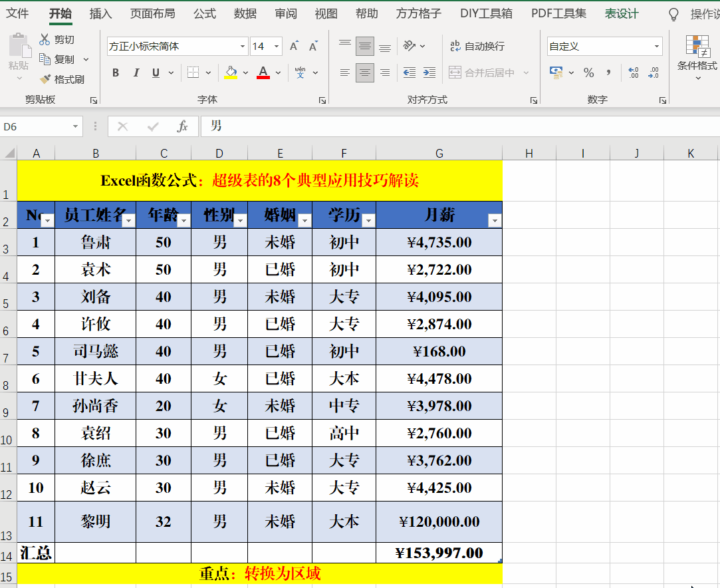The width and height of the screenshot is (720, 588).
Task: Expand the Name Box dropdown
Action: pyautogui.click(x=75, y=126)
